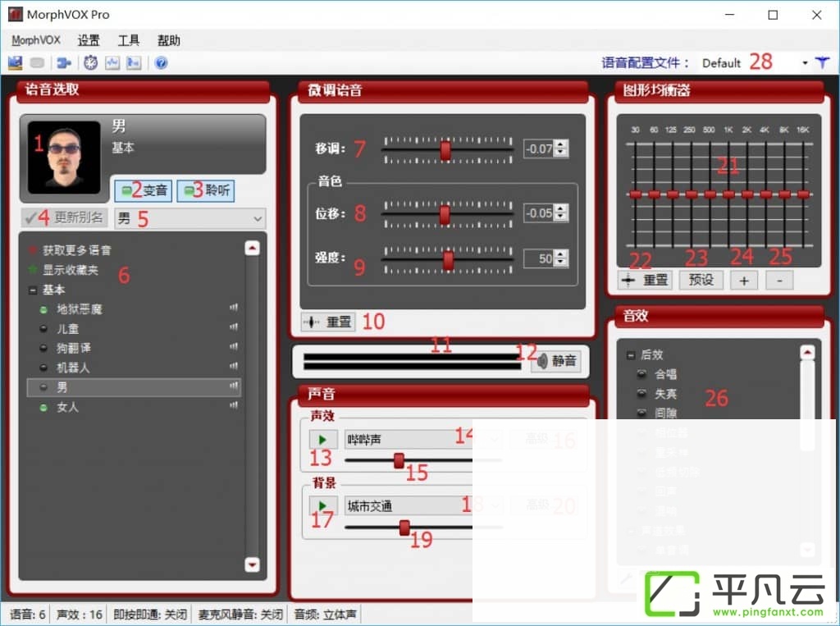Screen dimensions: 840x626
Task: Click the 强度 strength slider handle
Action: [449, 261]
